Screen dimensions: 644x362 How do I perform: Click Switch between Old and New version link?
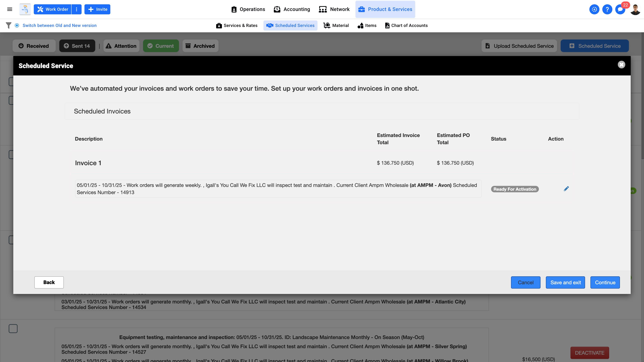tap(59, 25)
